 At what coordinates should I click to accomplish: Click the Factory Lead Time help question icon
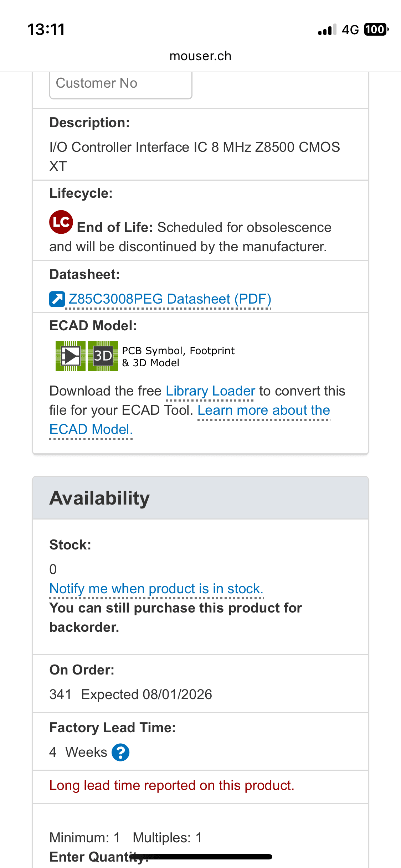click(120, 752)
